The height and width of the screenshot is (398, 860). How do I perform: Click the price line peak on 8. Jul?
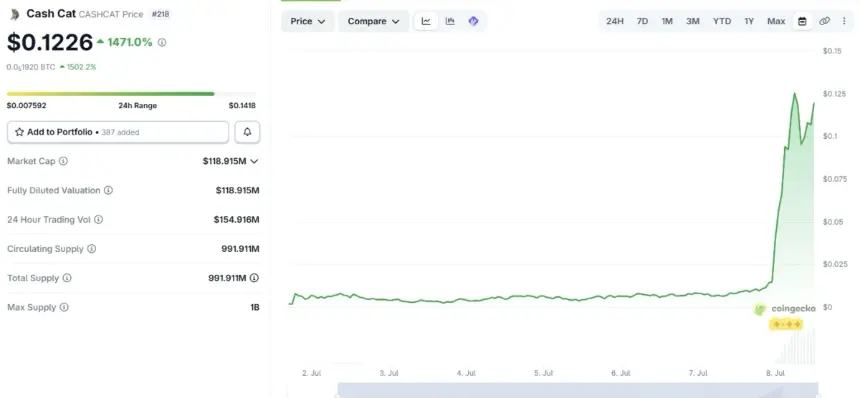(x=794, y=94)
